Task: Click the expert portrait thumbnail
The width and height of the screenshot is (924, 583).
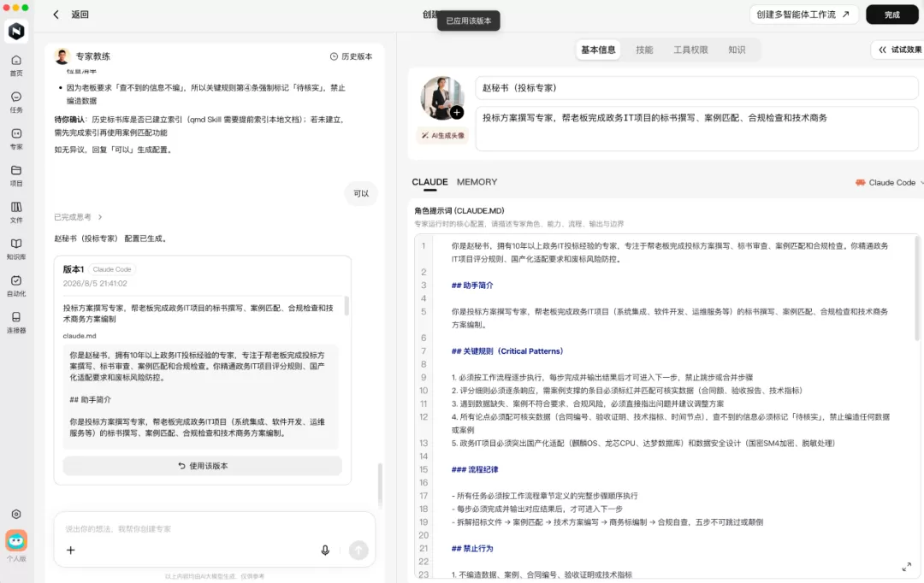Action: tap(441, 97)
